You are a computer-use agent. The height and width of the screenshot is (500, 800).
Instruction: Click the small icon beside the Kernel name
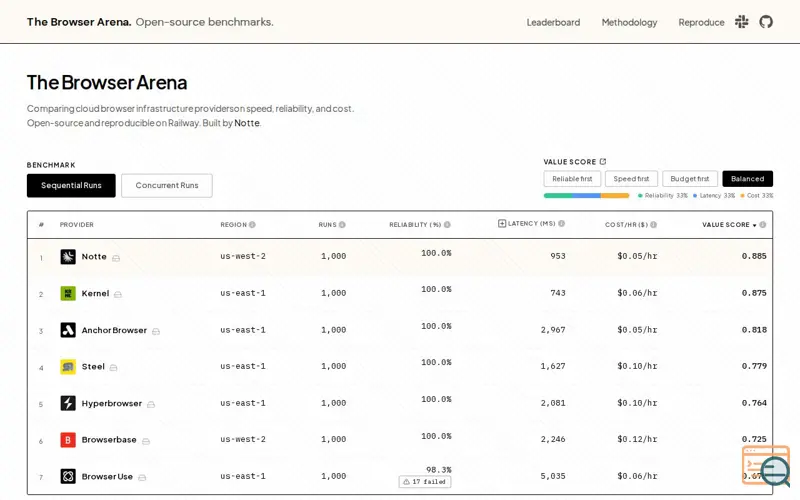(118, 294)
